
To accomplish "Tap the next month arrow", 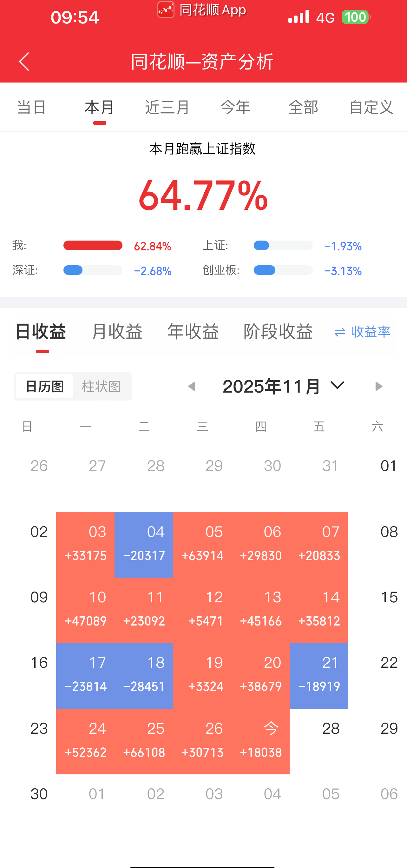I will pyautogui.click(x=379, y=386).
